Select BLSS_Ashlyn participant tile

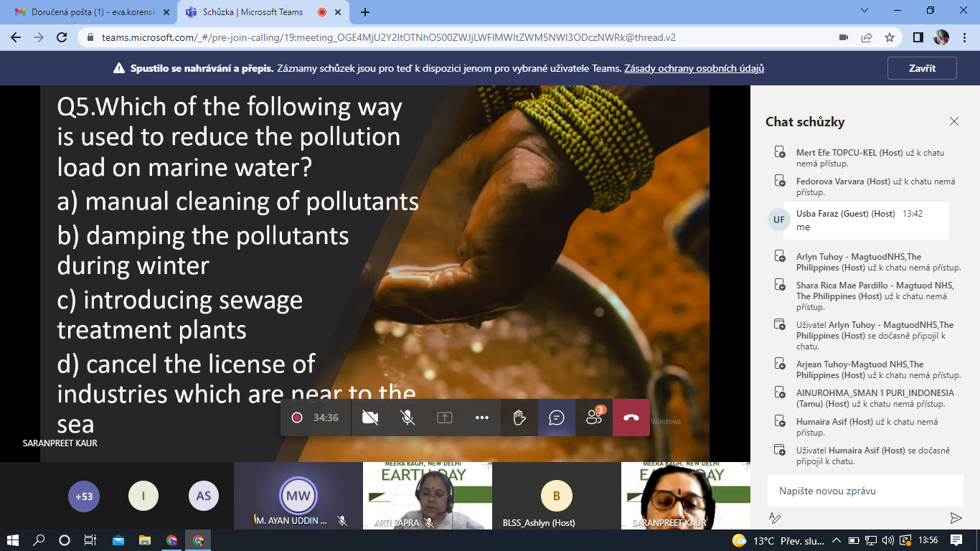(557, 496)
